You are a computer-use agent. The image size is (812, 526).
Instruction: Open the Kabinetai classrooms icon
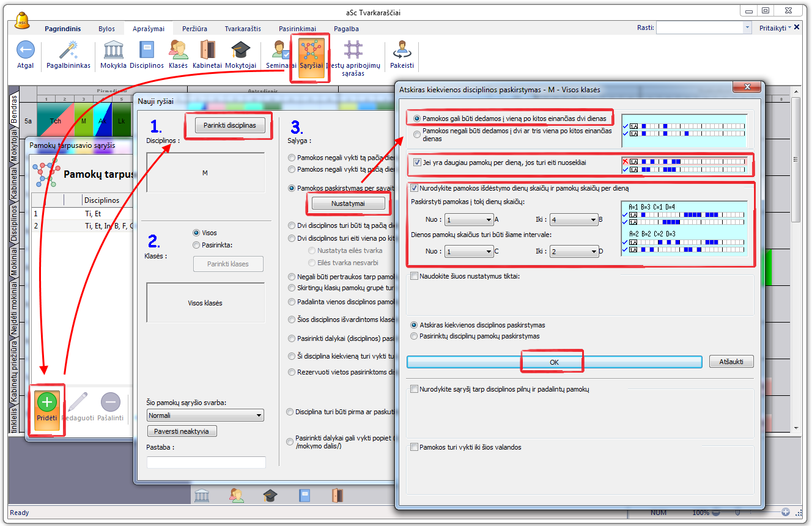coord(208,51)
